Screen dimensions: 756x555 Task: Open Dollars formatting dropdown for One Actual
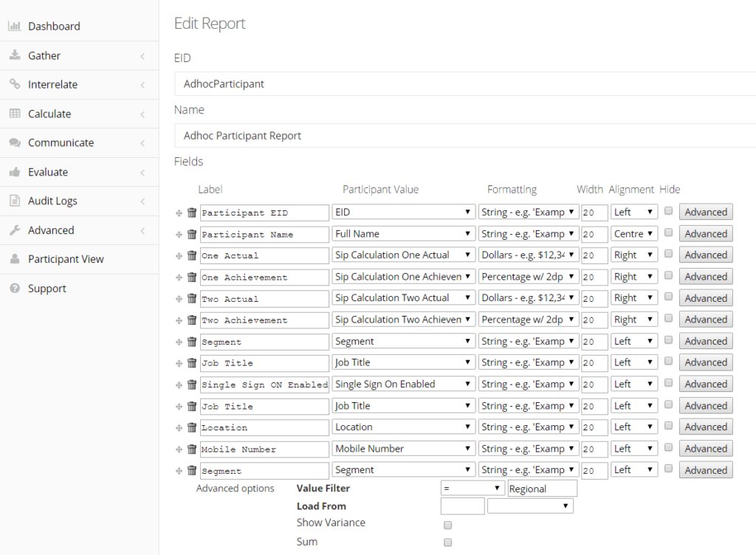(529, 255)
